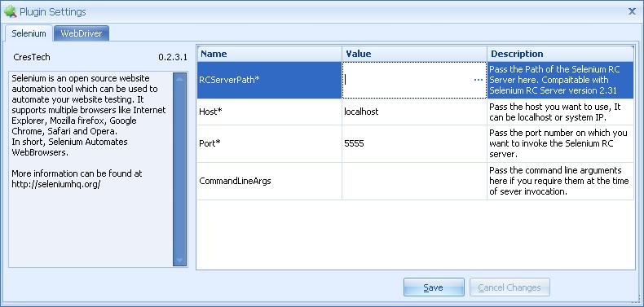Click the CommandLineArgs description about command line arguments
This screenshot has height=307, width=644.
560,181
